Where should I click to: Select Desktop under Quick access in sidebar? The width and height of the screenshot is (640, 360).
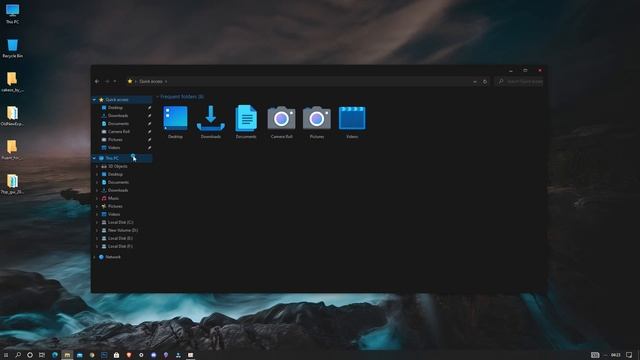tap(115, 108)
